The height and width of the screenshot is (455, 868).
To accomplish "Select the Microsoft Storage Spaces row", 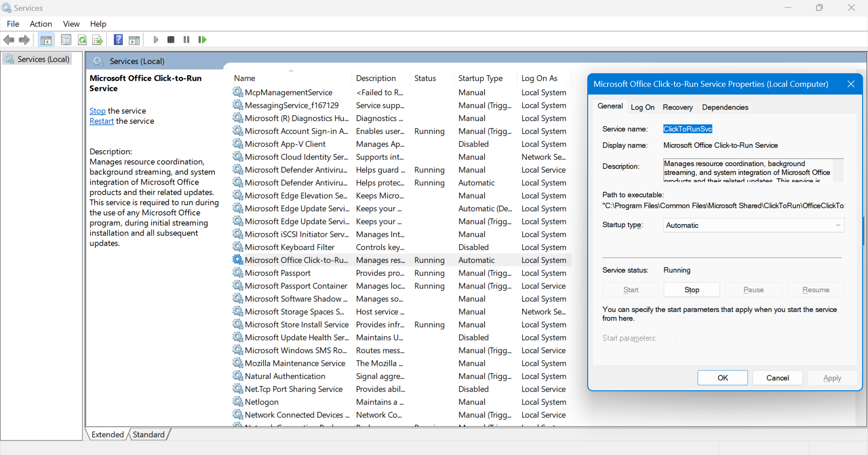I will pos(401,312).
